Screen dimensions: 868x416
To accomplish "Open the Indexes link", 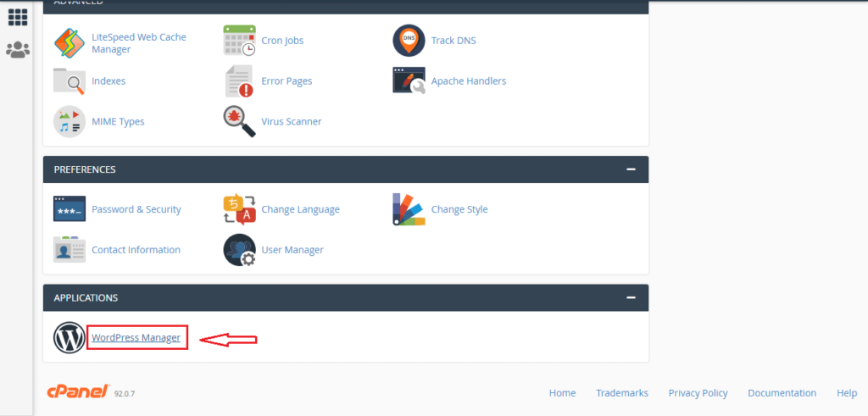I will (108, 80).
